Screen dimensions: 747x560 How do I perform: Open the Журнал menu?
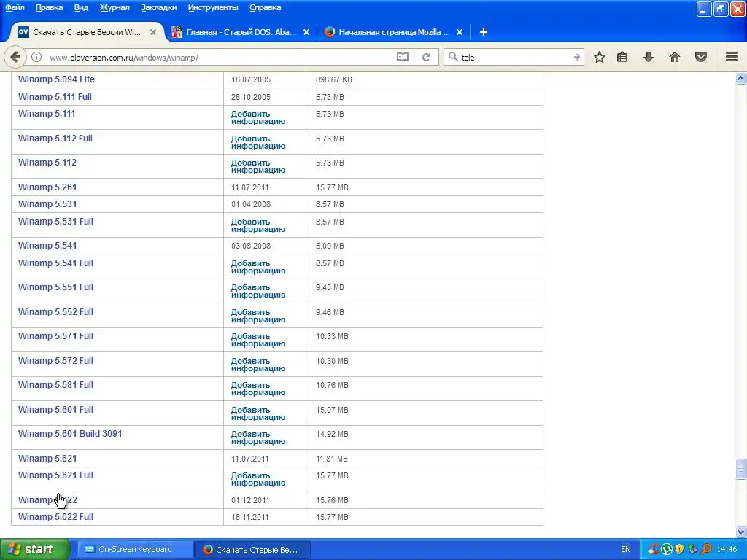click(x=115, y=7)
